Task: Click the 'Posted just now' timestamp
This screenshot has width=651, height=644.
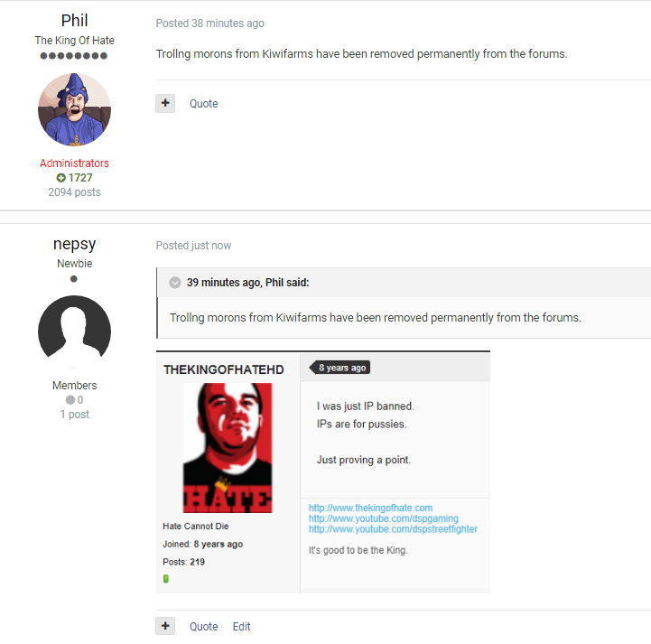Action: (x=193, y=246)
